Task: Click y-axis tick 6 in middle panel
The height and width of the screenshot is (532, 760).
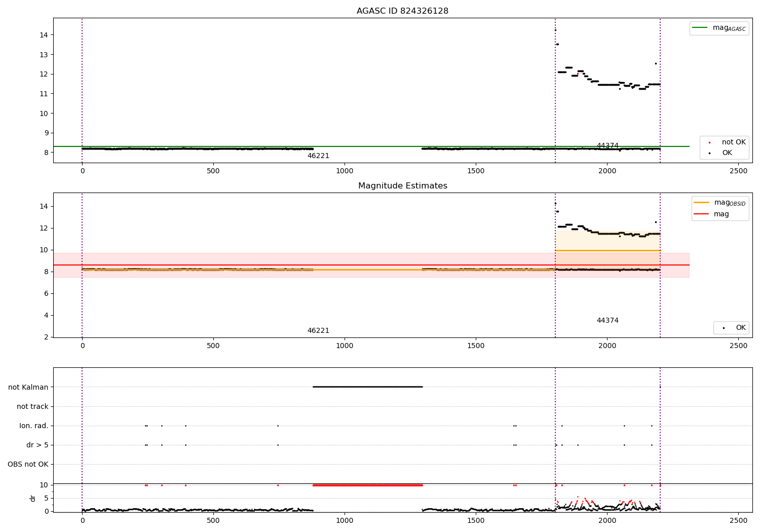Action: click(x=46, y=293)
